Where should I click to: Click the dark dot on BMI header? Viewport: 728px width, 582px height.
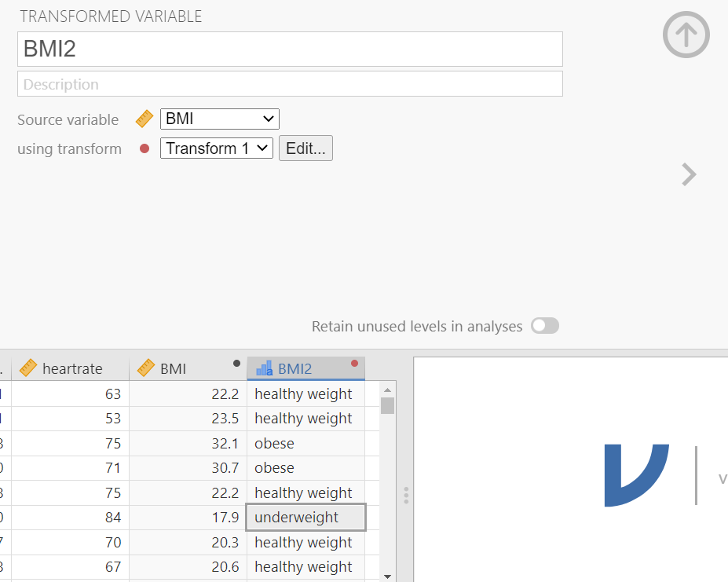(x=236, y=363)
